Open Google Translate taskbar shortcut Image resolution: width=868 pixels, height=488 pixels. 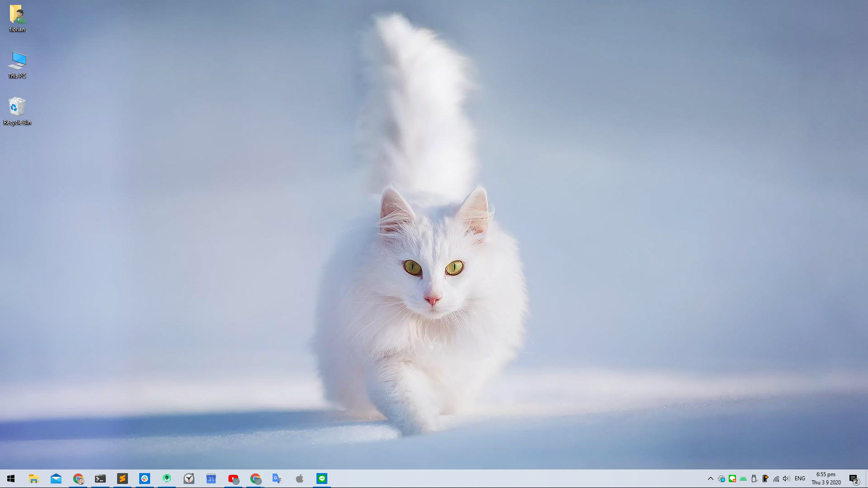[x=277, y=479]
